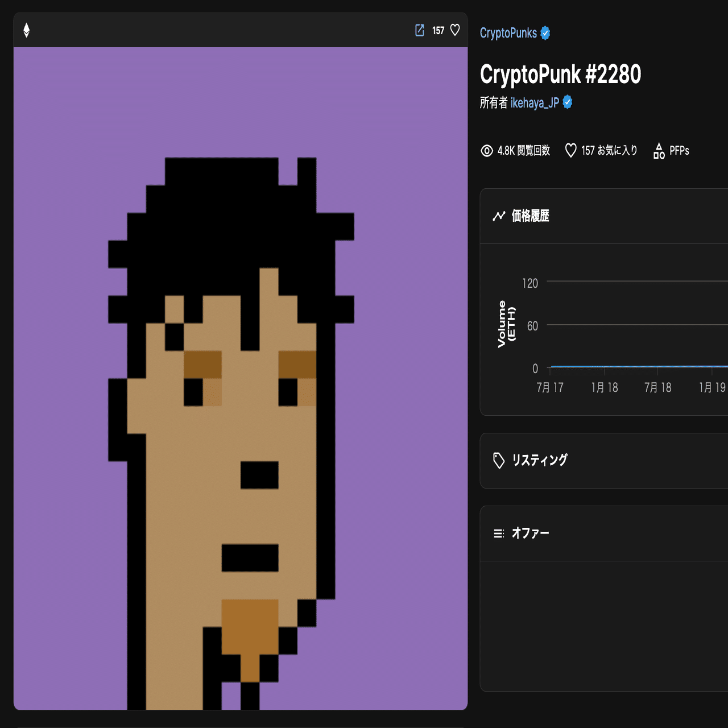Click the 所有者 label
This screenshot has width=728, height=728.
coord(494,103)
